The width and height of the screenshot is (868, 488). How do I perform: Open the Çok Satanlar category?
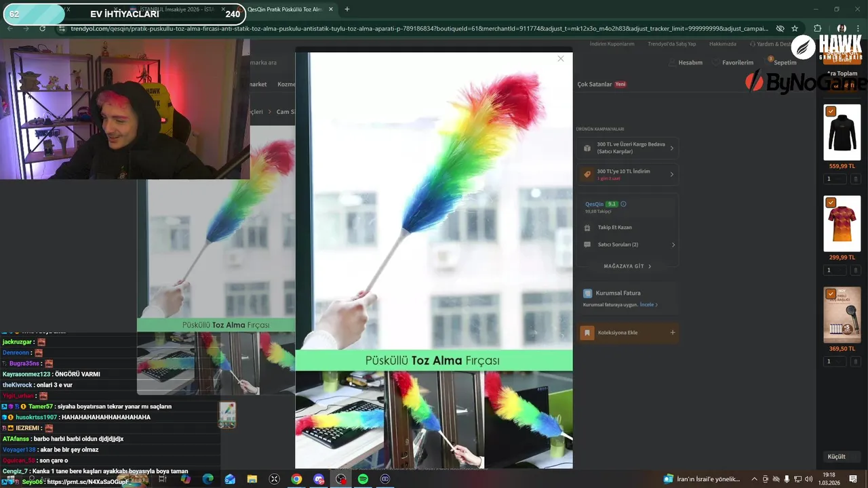tap(595, 84)
